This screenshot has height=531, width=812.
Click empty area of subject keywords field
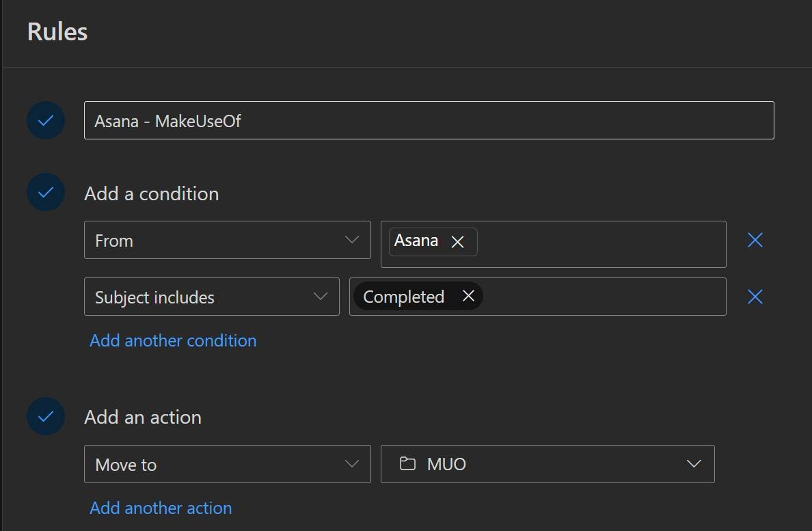[601, 297]
